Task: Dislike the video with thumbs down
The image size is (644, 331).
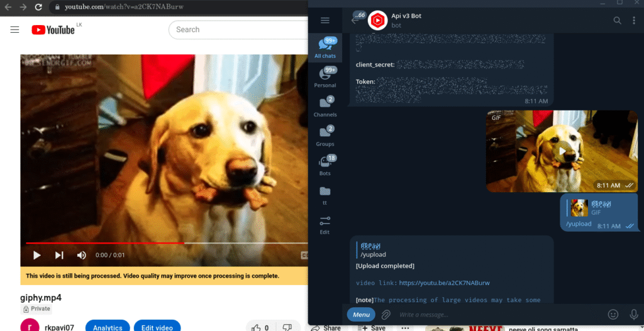Action: click(287, 327)
